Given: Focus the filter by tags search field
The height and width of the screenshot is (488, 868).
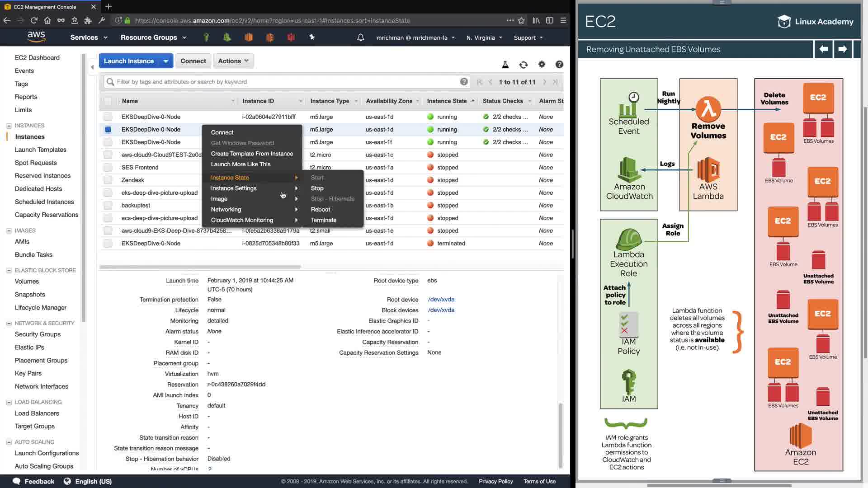Looking at the screenshot, I should click(285, 82).
